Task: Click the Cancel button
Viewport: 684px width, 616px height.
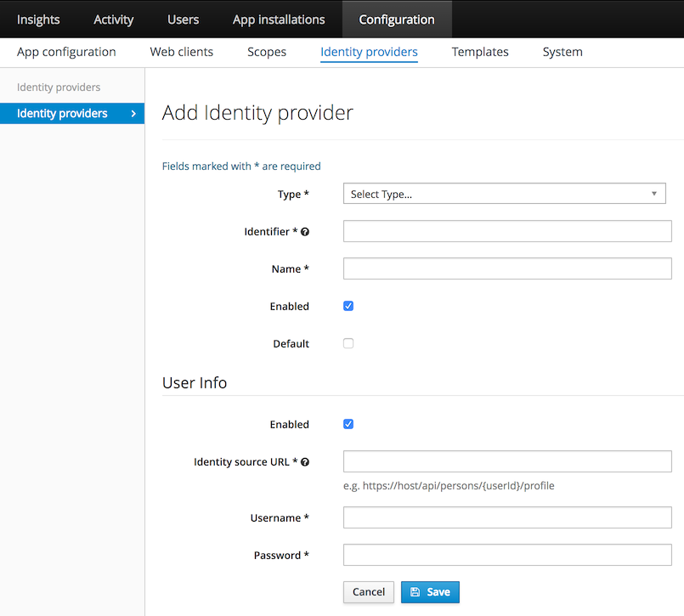Action: [x=369, y=592]
